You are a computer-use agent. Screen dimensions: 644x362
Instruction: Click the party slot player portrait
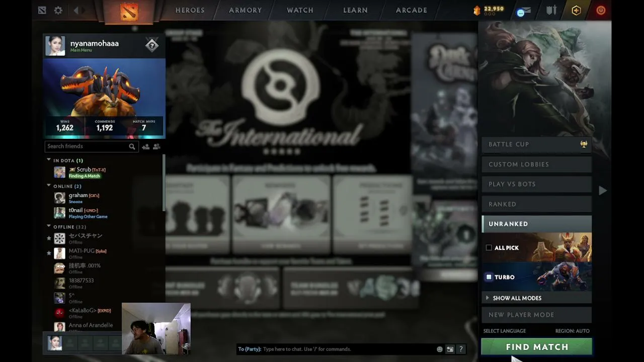click(x=54, y=343)
